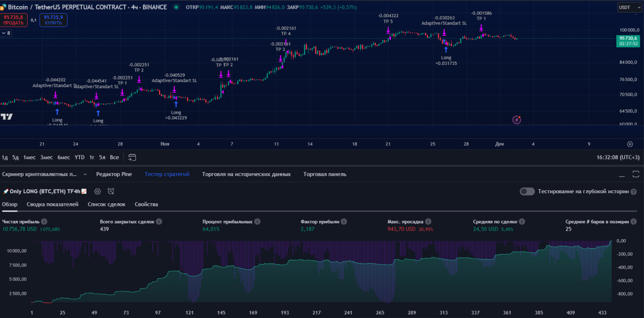644x318 pixels.
Task: Click the add alert clock icon
Action: point(111,191)
